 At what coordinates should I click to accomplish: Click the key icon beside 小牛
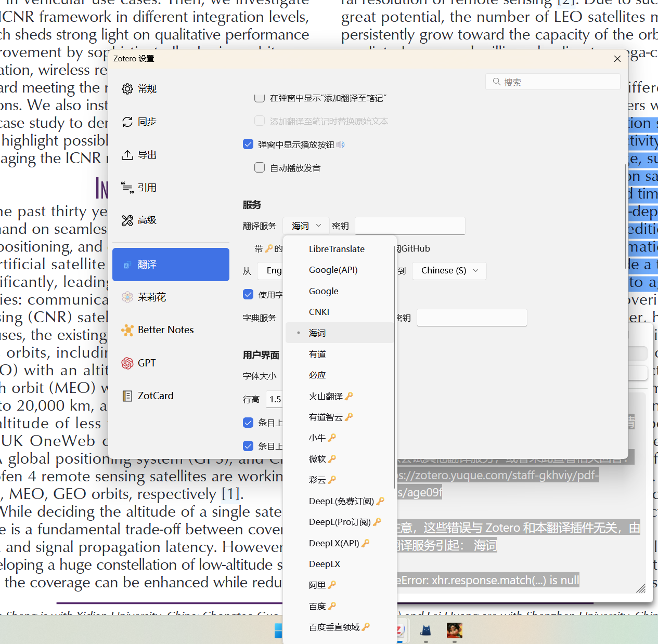[x=332, y=438]
